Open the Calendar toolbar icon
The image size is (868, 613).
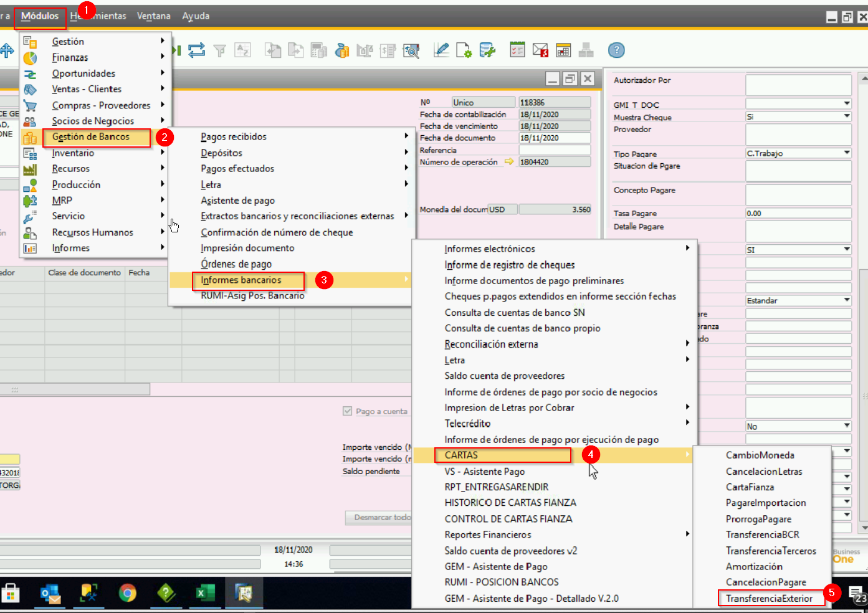tap(563, 50)
